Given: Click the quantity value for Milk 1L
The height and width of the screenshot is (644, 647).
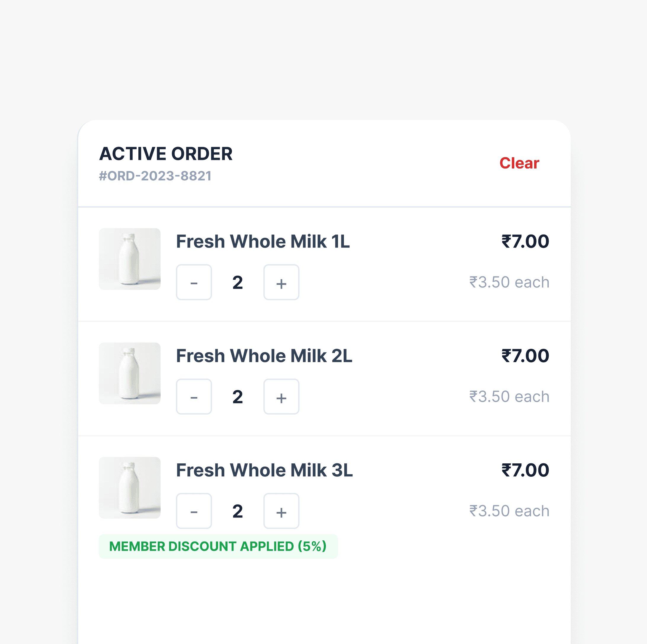Looking at the screenshot, I should pos(238,282).
